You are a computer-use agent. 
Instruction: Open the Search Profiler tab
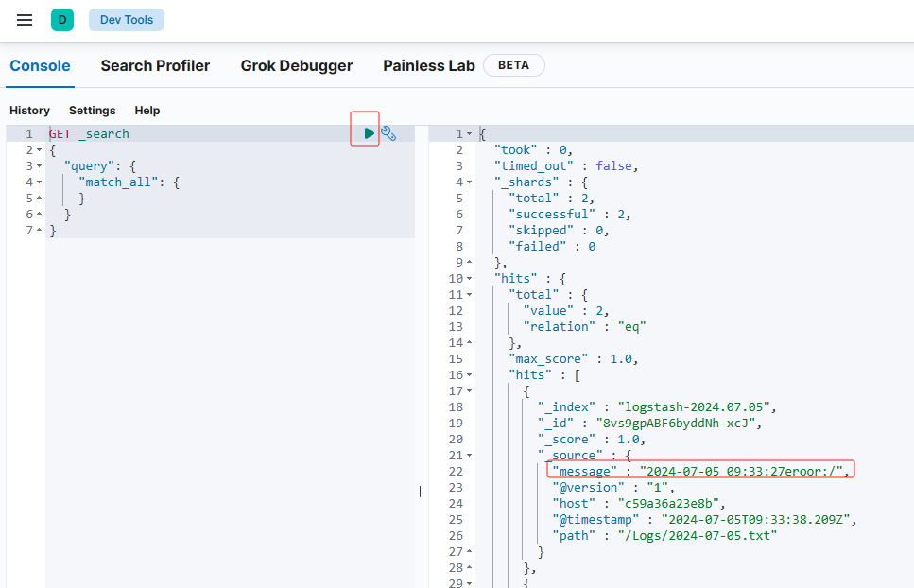coord(155,66)
